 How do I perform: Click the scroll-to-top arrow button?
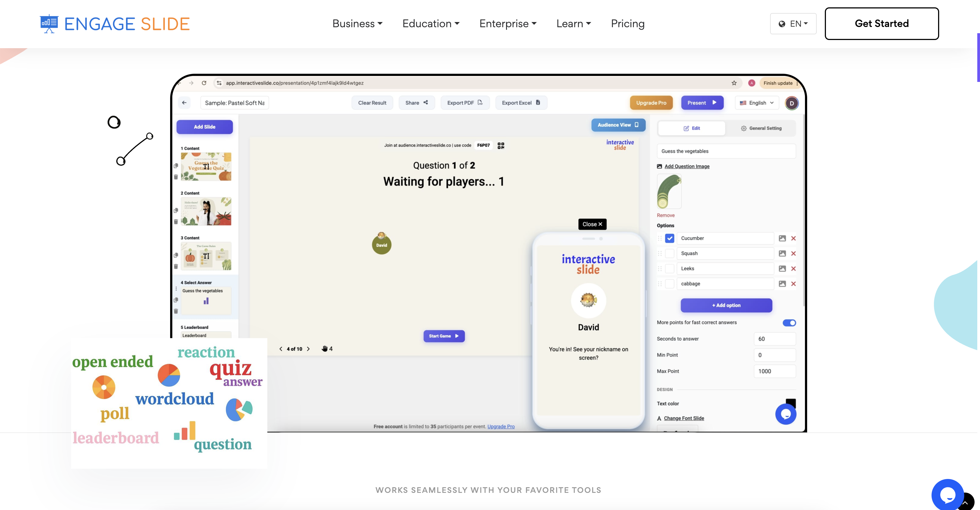(x=966, y=503)
